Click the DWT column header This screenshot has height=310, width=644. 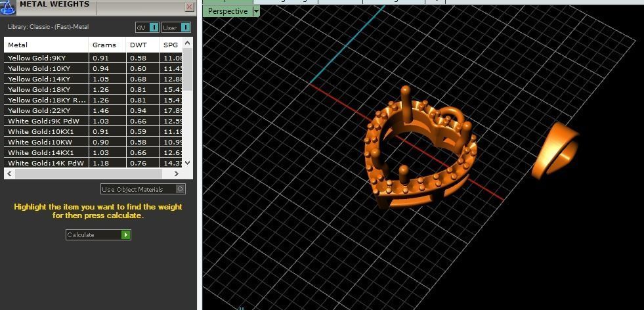click(142, 45)
